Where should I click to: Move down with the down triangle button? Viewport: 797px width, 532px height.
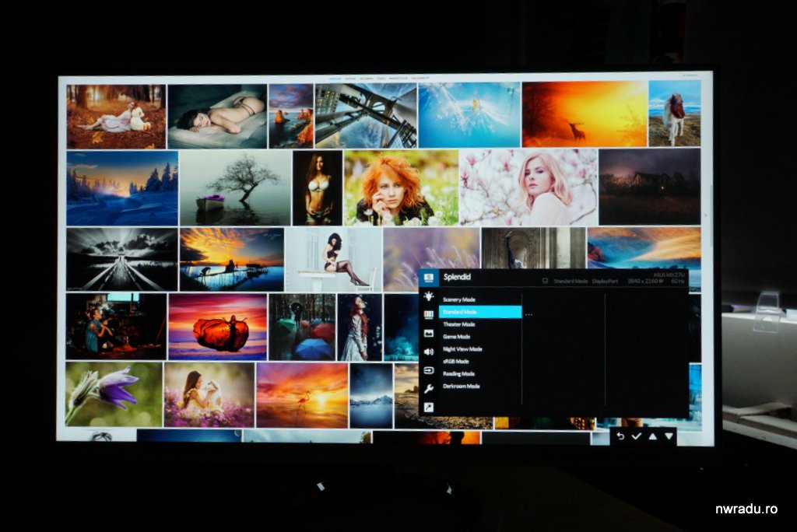(x=669, y=436)
